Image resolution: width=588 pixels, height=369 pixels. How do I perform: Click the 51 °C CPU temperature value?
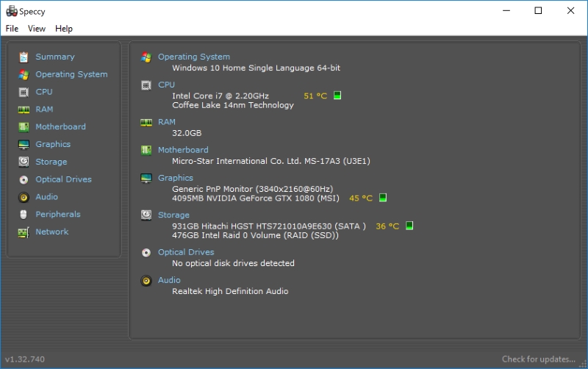pyautogui.click(x=315, y=96)
